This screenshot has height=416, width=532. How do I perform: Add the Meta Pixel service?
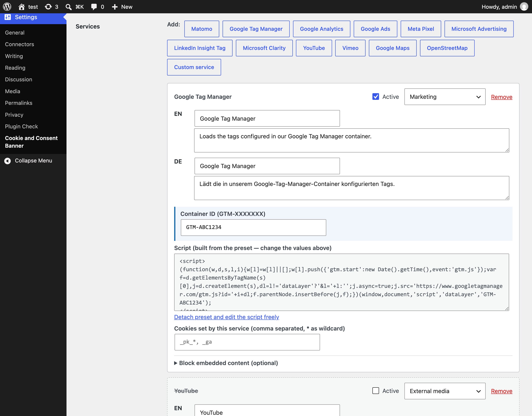[x=421, y=29]
